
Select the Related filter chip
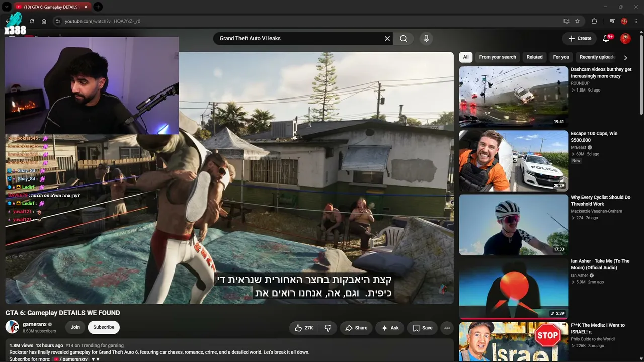(x=534, y=57)
